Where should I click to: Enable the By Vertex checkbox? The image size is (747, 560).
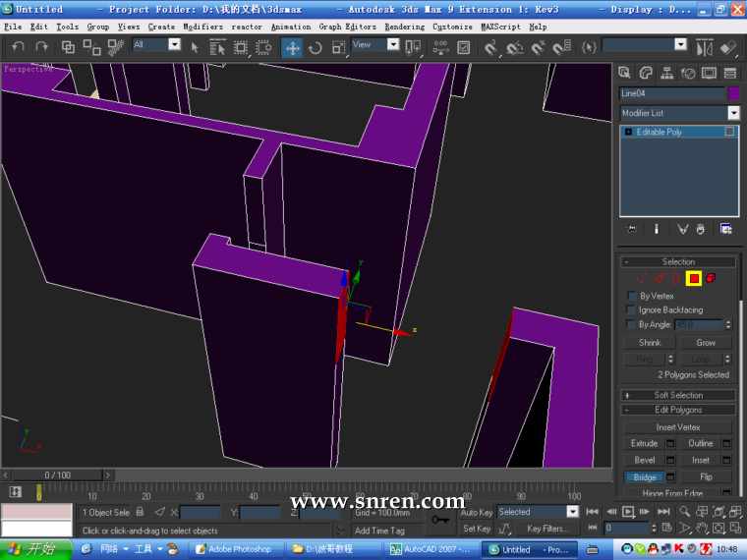click(632, 296)
